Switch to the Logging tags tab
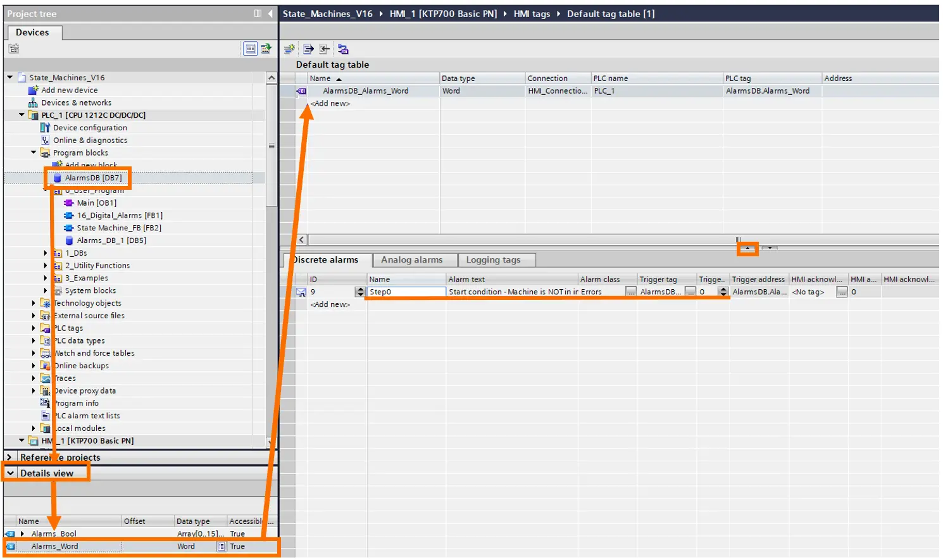This screenshot has width=943, height=560. (x=493, y=260)
